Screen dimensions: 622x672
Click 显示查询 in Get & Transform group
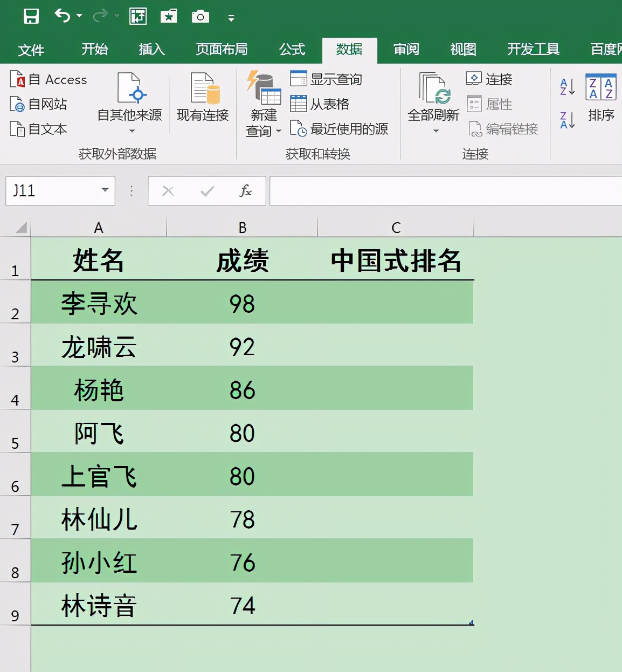326,79
